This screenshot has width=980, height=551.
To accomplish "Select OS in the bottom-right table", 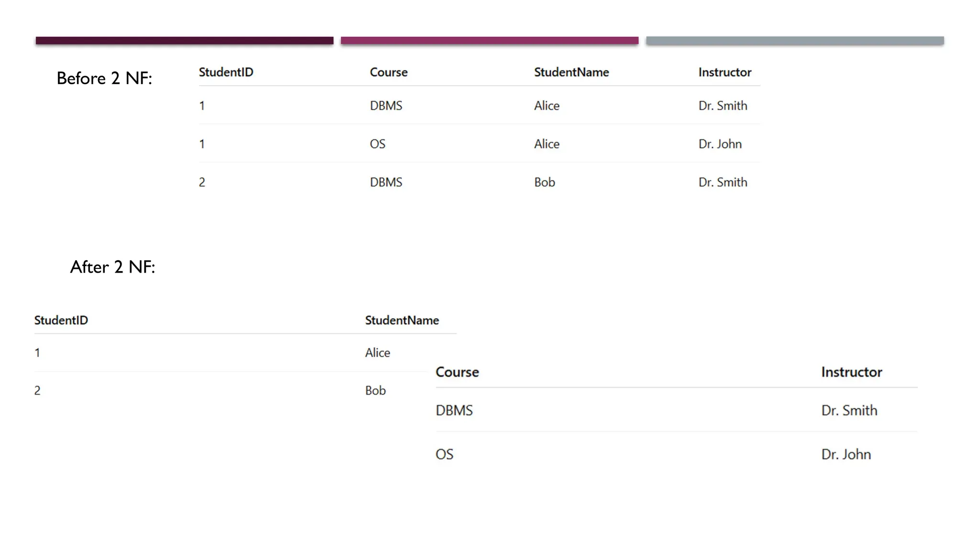I will coord(444,454).
